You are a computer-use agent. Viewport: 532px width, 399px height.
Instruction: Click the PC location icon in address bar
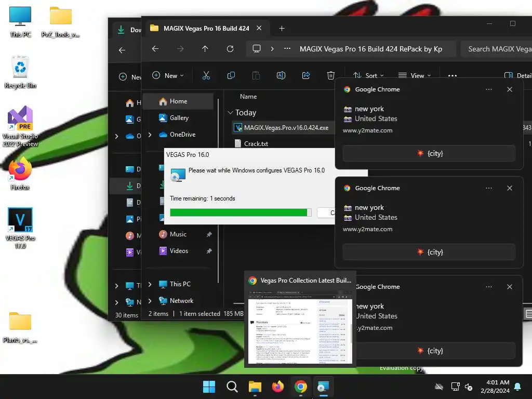tap(257, 49)
